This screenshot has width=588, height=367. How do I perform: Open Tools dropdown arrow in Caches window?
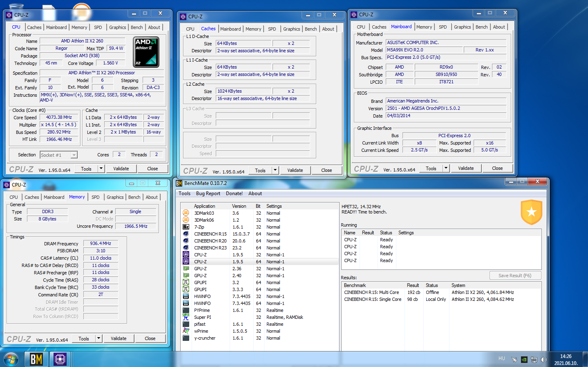[x=275, y=170]
